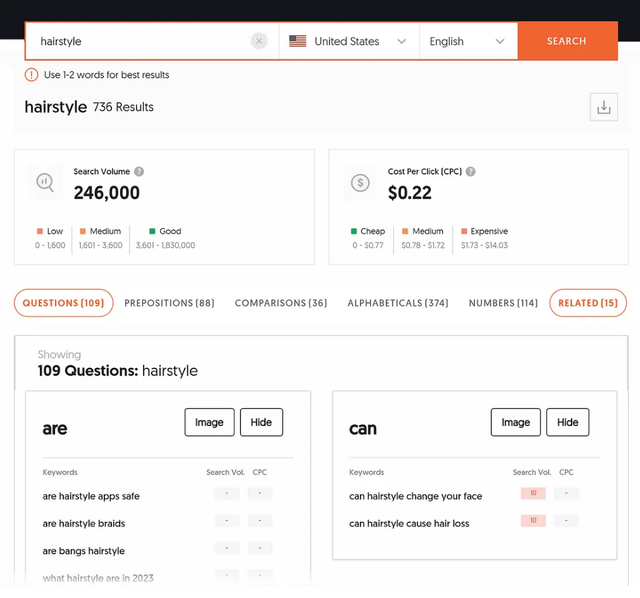Click Cost Per Click help icon
Screen dimensions: 640x598
pos(471,172)
